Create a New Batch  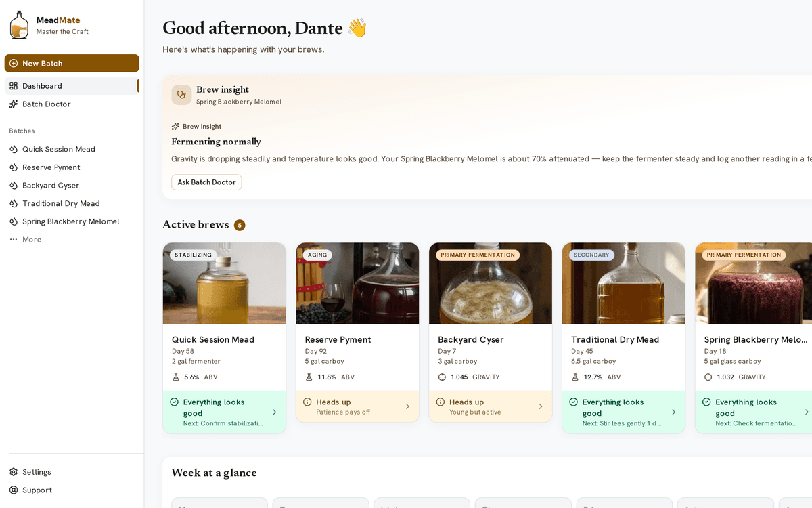point(72,63)
